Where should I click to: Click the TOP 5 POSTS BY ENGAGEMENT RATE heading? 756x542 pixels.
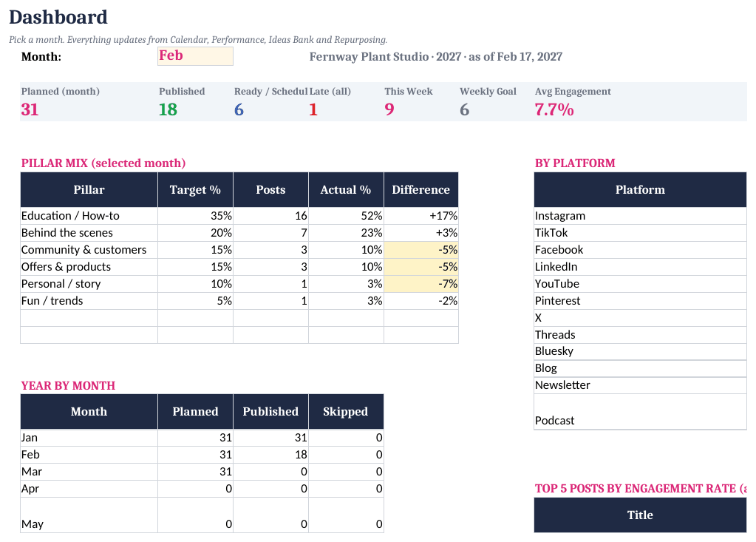(640, 489)
